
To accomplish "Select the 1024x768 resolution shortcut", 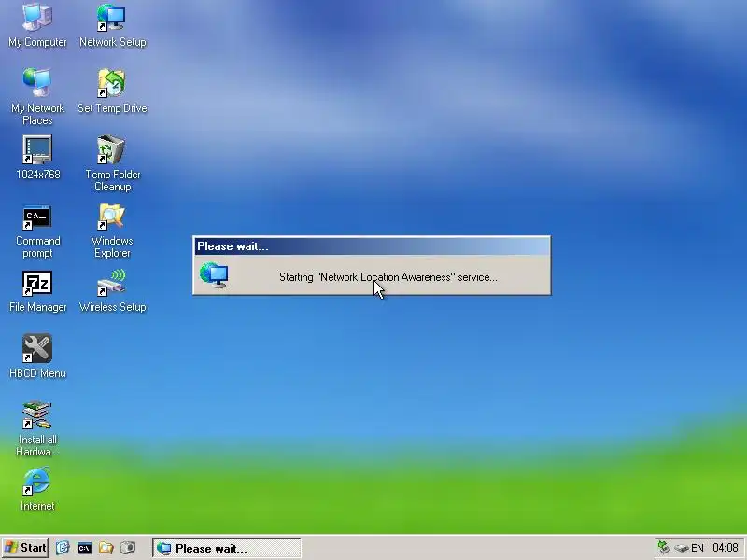I will point(37,157).
